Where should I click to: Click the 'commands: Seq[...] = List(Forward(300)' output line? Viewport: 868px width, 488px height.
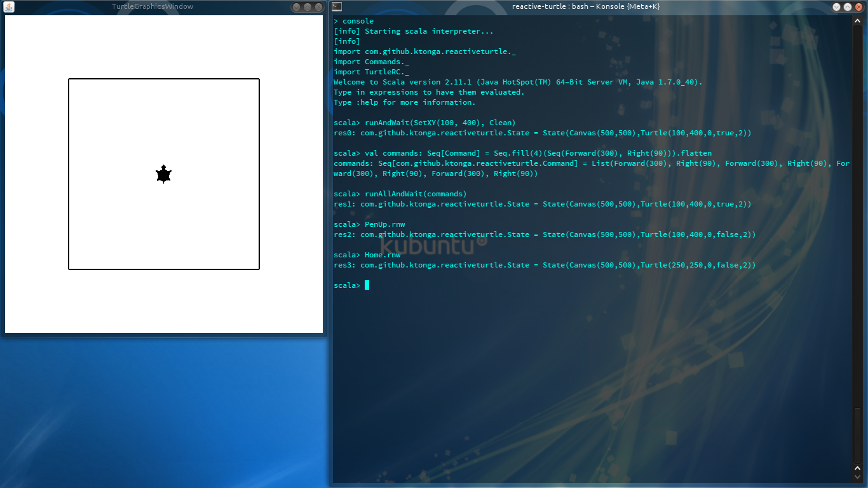592,168
